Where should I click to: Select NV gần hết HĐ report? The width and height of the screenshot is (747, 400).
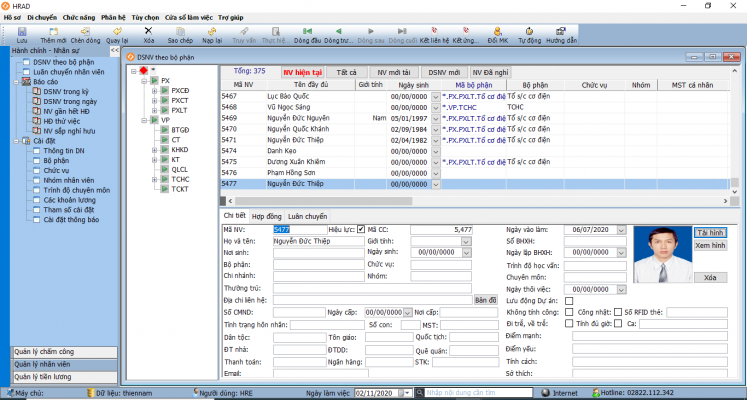[66, 111]
